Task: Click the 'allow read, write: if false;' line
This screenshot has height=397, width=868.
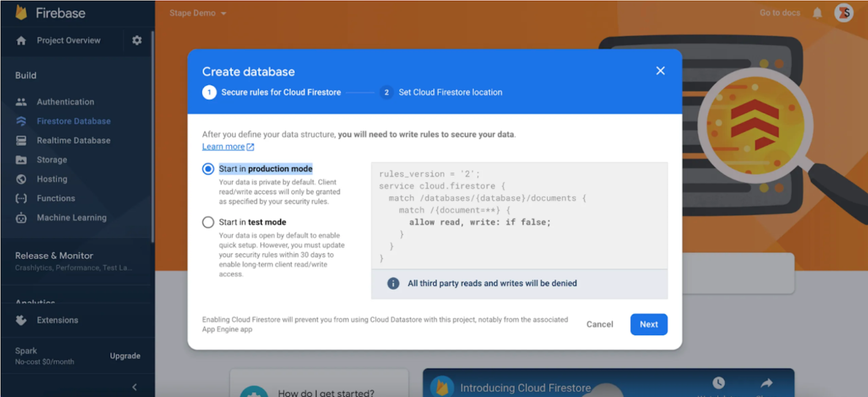Action: [480, 222]
